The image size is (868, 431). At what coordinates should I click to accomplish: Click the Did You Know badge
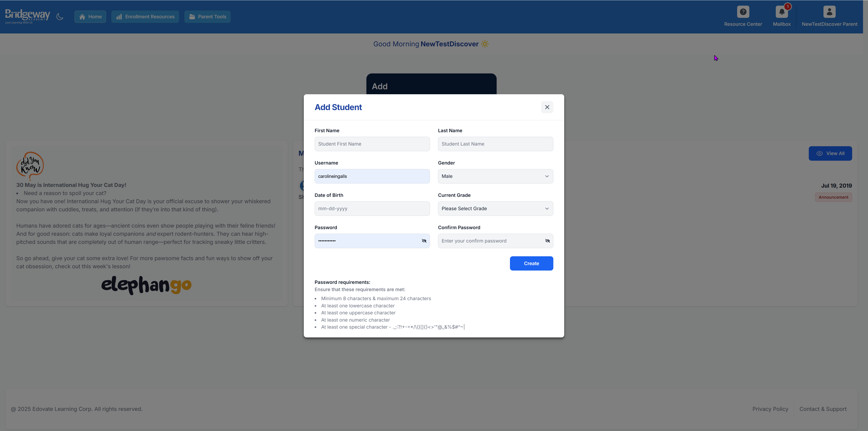[x=30, y=165]
